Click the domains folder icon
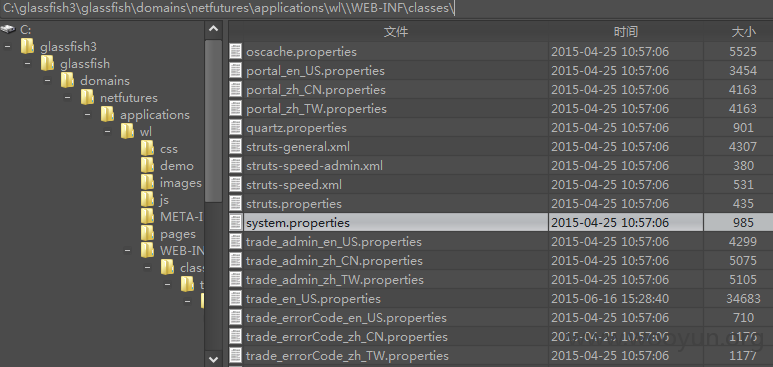Viewport: 773px width, 367px height. point(68,80)
